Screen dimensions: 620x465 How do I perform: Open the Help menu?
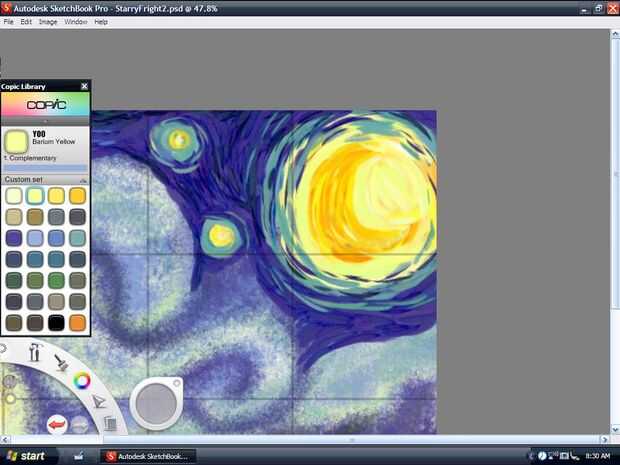click(101, 22)
